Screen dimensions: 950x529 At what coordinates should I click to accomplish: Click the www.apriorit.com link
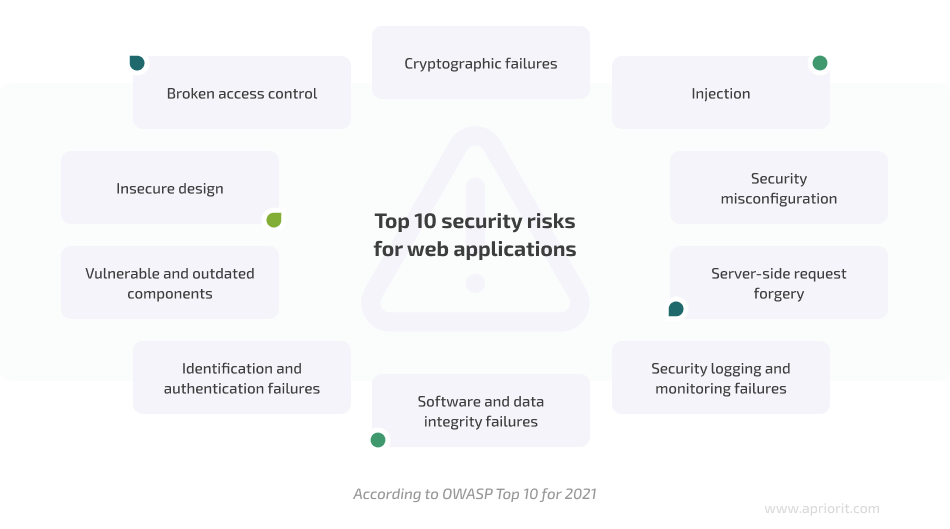(x=822, y=508)
